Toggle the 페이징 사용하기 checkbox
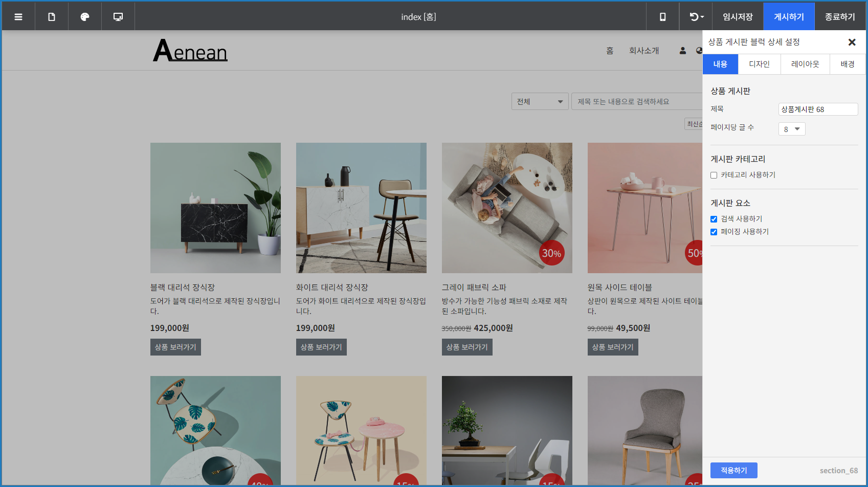868x487 pixels. 714,232
